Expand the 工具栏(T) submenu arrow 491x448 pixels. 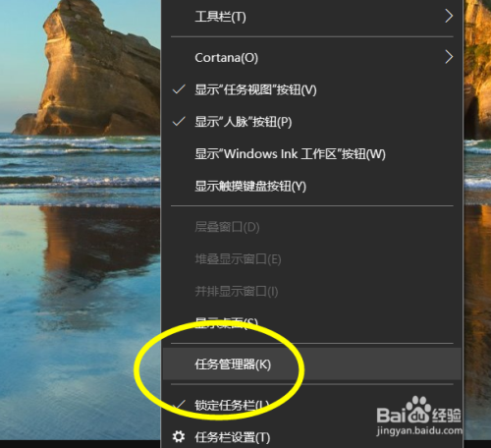point(449,16)
